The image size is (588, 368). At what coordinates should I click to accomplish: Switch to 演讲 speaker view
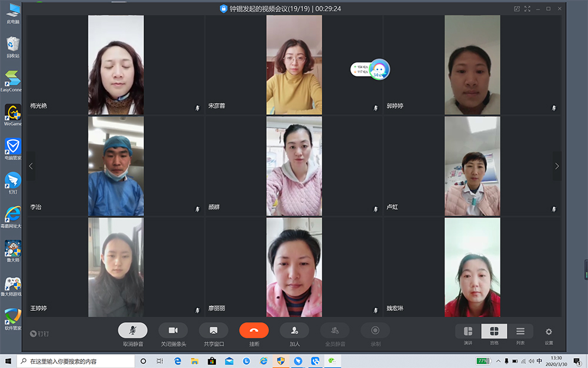[468, 331]
